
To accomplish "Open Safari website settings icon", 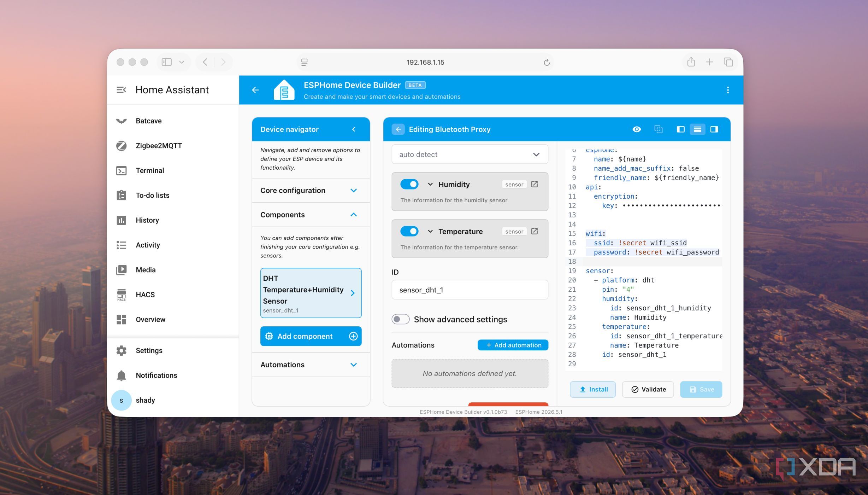I will (304, 62).
